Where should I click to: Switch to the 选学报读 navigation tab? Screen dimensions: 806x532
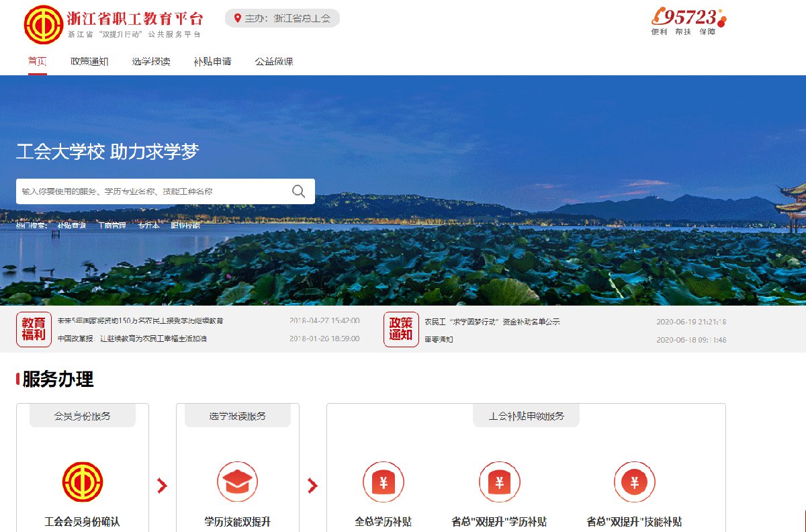click(x=151, y=62)
